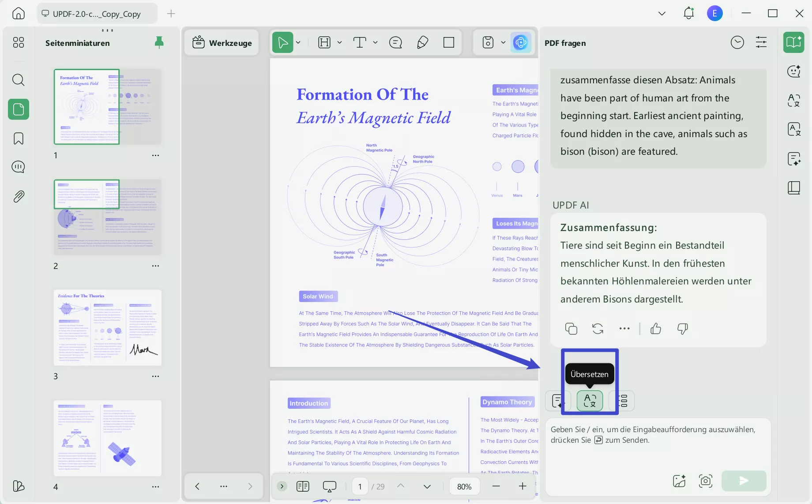Dislike the AI response with thumbs down
The height and width of the screenshot is (504, 812).
[683, 329]
